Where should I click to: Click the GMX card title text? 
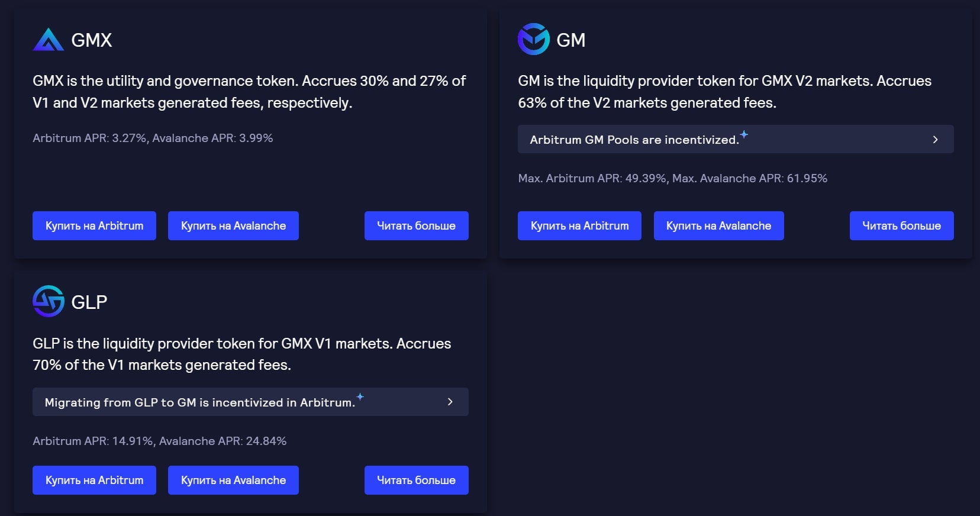tap(92, 40)
